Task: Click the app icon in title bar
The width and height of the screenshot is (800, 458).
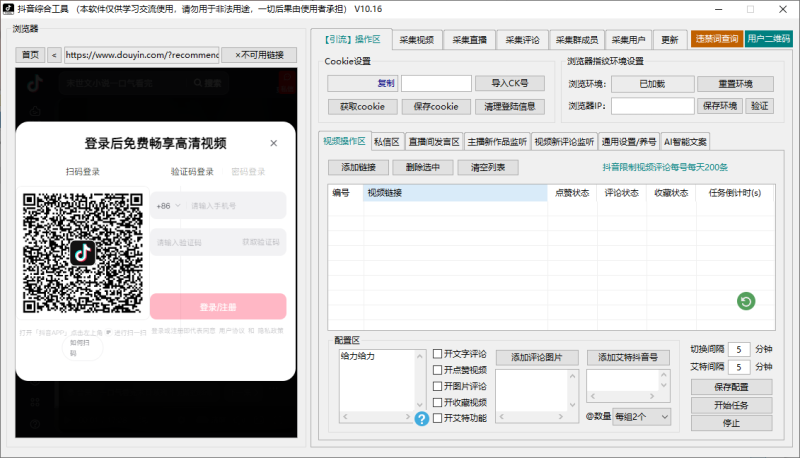Action: click(8, 9)
